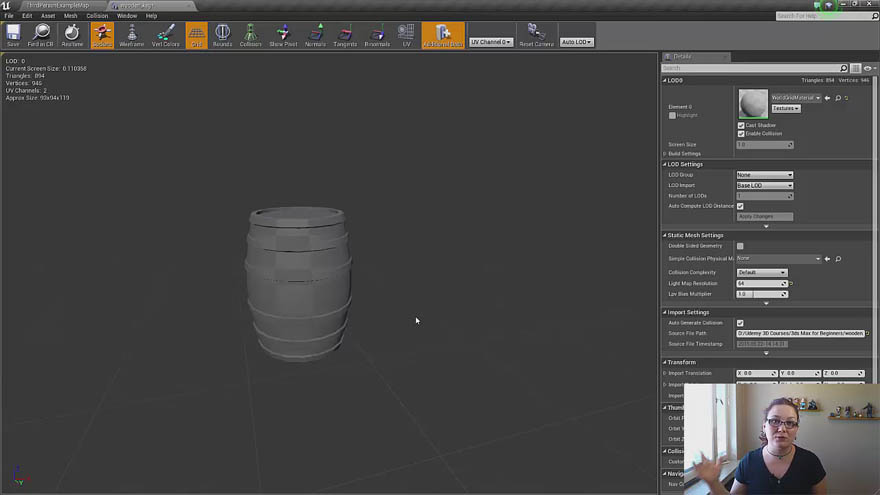Toggle Auto Compute LOD Distance checkbox

point(740,206)
